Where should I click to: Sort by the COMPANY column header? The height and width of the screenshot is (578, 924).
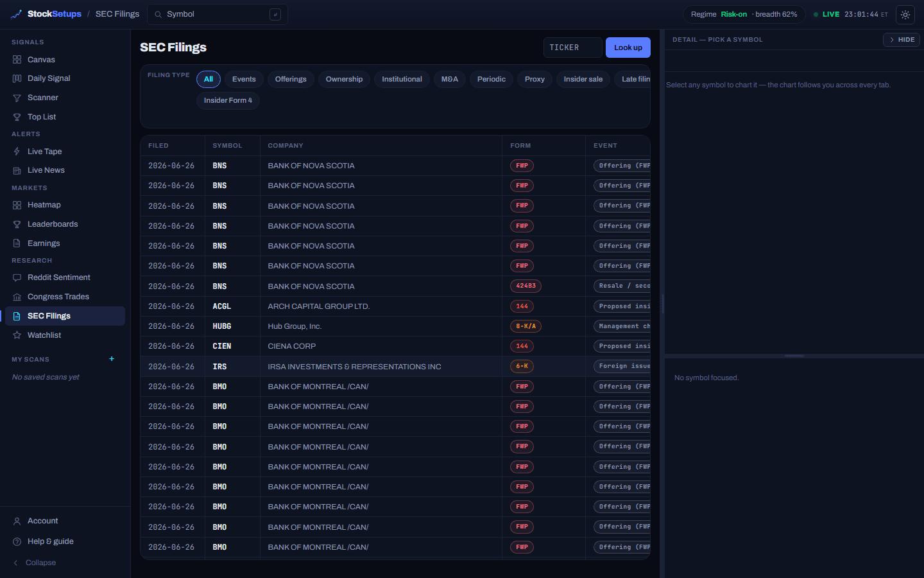coord(286,146)
